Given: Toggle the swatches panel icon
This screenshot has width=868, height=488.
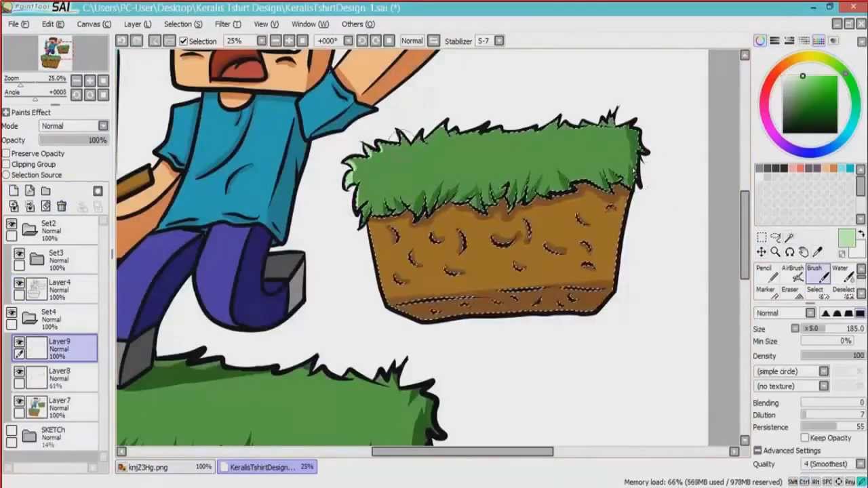Looking at the screenshot, I should click(818, 41).
